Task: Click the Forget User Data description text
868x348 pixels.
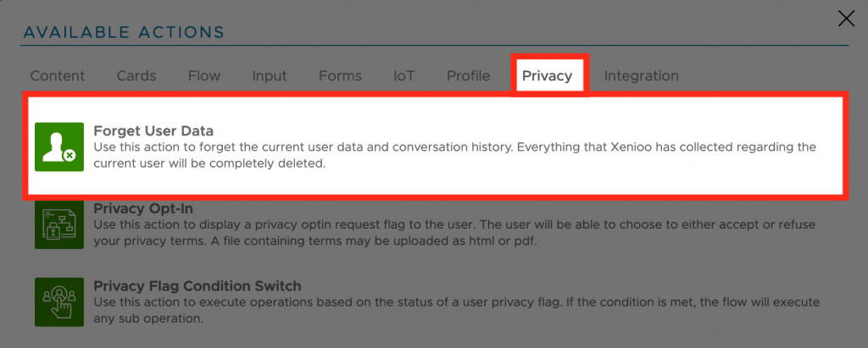Action: pos(454,155)
